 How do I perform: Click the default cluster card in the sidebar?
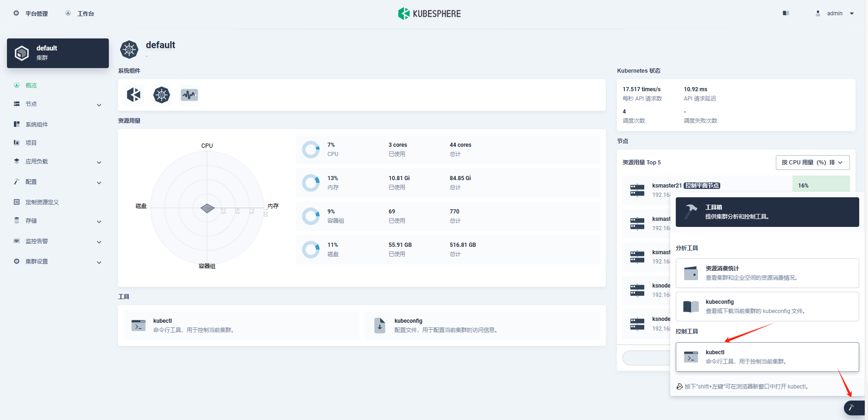(x=58, y=53)
